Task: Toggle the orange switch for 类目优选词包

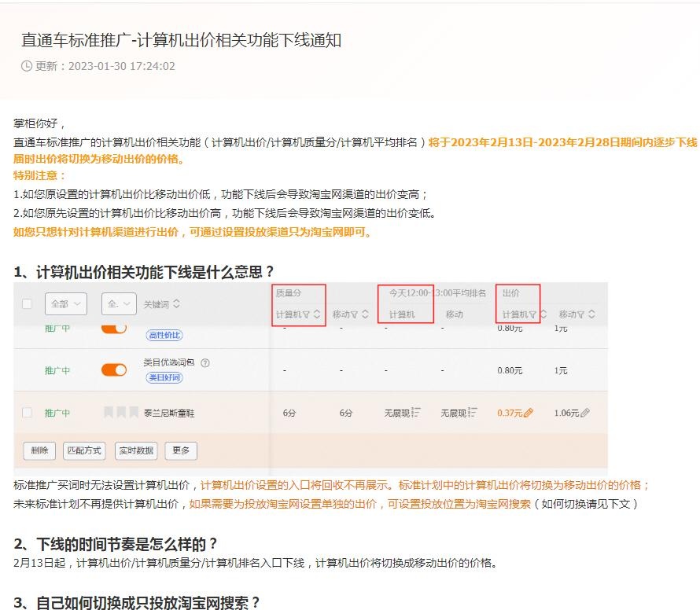Action: coord(114,370)
